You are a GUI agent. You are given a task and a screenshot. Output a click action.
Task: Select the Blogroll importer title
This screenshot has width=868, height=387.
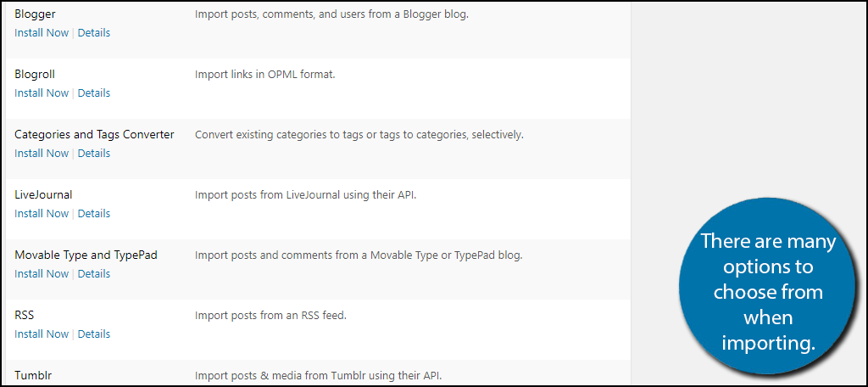click(x=35, y=75)
